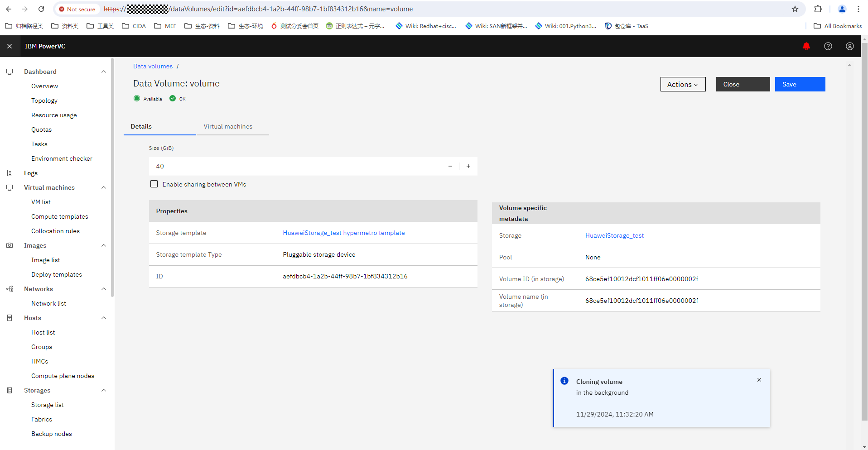The image size is (868, 450).
Task: Collapse the Dashboard section chevron
Action: [x=104, y=72]
